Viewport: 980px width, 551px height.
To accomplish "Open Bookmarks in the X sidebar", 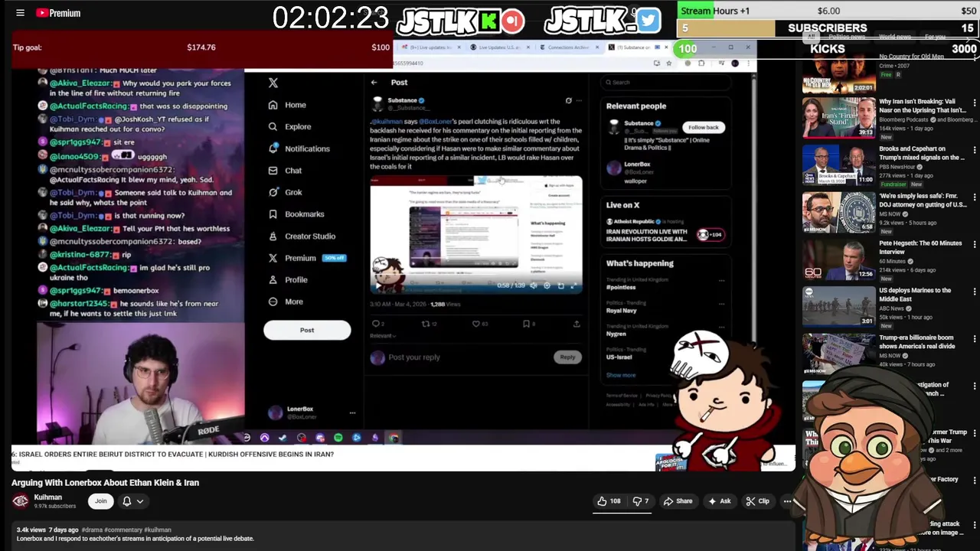I will pyautogui.click(x=296, y=214).
